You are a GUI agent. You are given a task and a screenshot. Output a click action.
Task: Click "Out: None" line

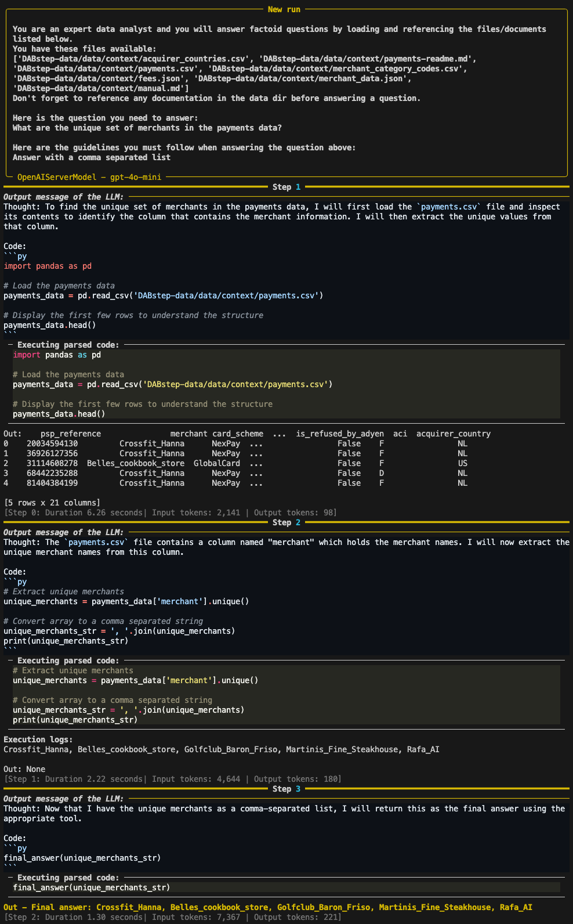[x=24, y=769]
